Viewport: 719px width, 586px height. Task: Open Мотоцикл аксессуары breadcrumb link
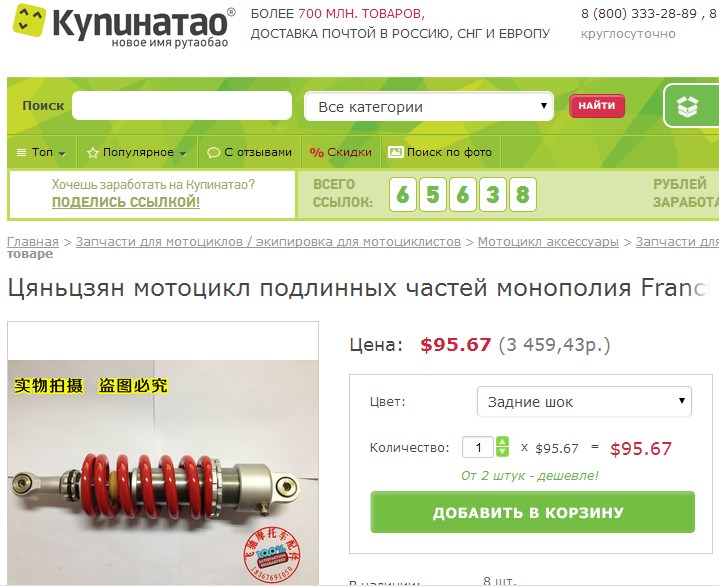tap(548, 242)
